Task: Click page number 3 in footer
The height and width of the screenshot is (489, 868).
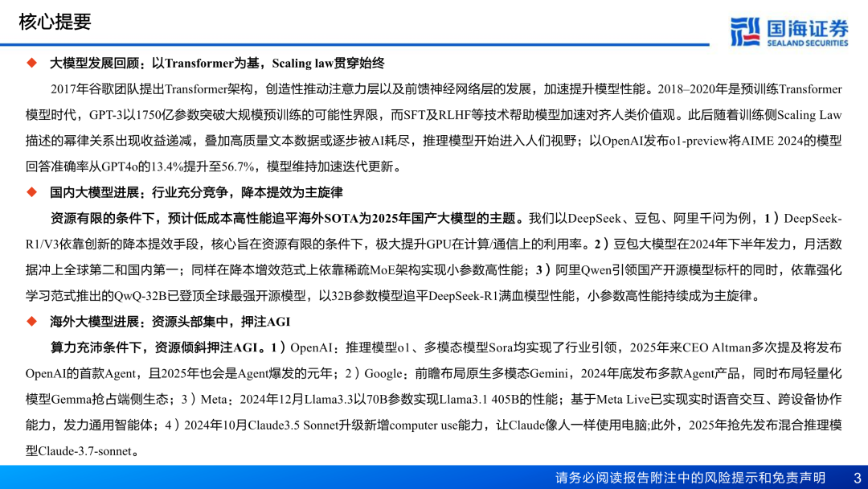Action: pos(857,478)
